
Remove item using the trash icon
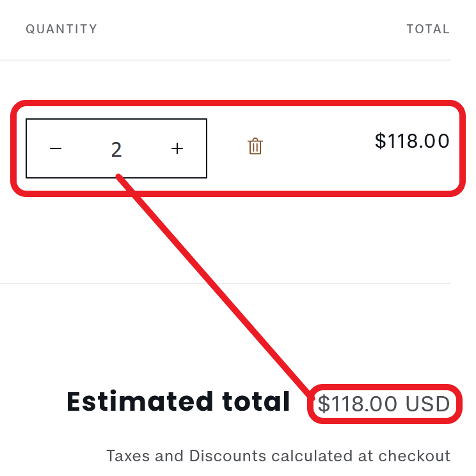(x=255, y=147)
